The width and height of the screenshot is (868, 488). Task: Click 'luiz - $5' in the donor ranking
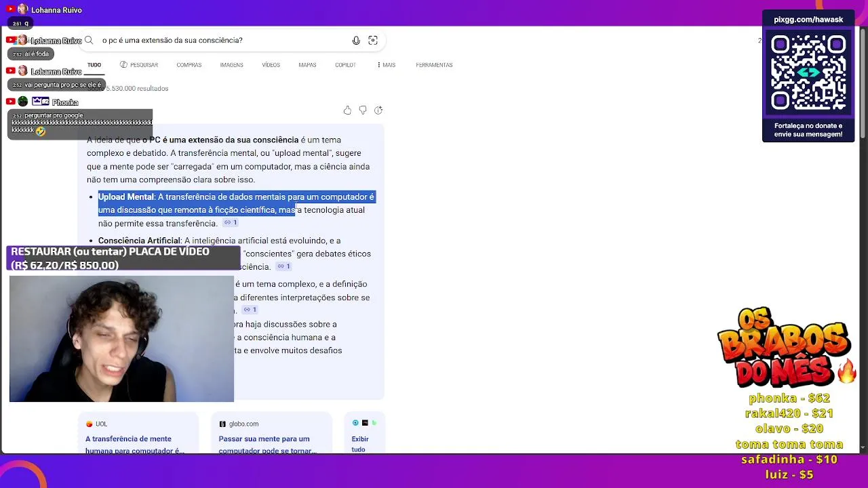pos(789,474)
